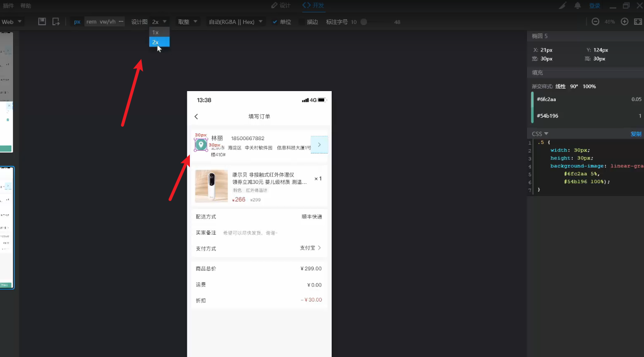Choose the 1x option in dropdown
The image size is (644, 357).
pos(159,32)
